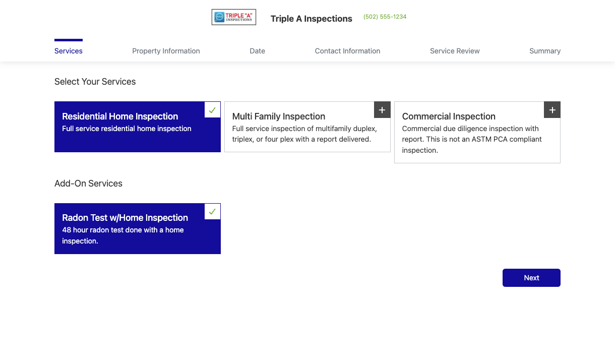Click the Triple A Inspections title
Image resolution: width=615 pixels, height=364 pixels.
pyautogui.click(x=312, y=19)
